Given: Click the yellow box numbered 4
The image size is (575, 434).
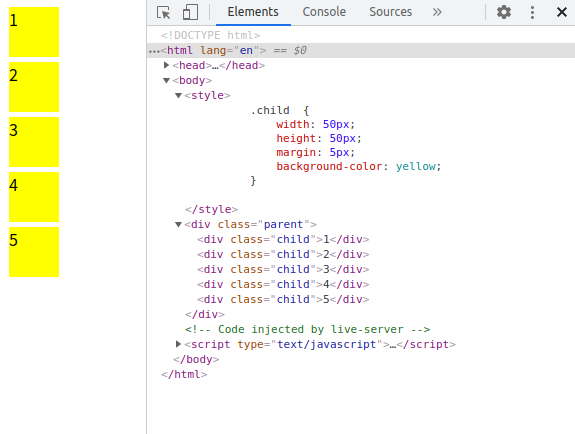Looking at the screenshot, I should coord(34,197).
